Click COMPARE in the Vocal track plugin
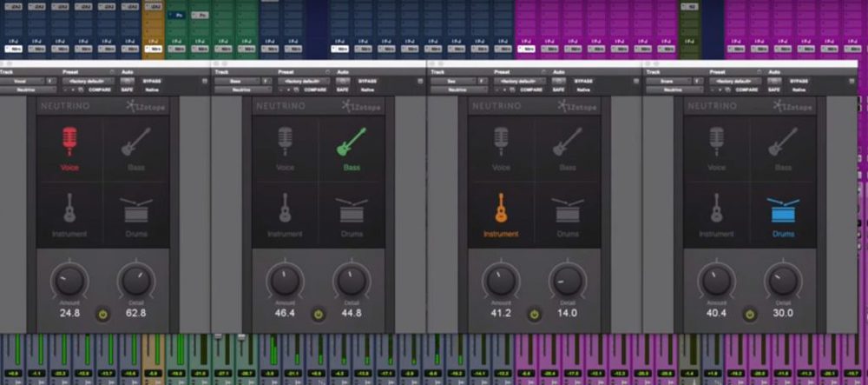This screenshot has width=868, height=385. tap(99, 90)
